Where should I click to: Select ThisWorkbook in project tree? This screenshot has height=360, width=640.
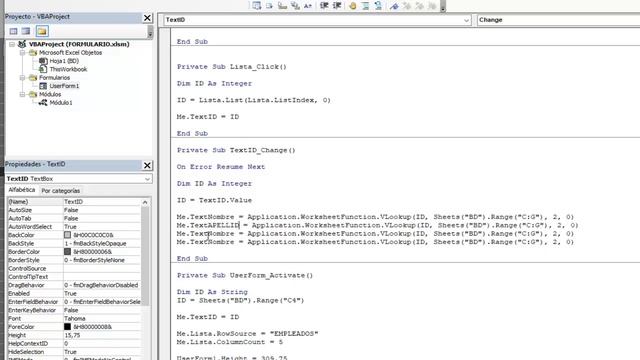click(x=68, y=69)
